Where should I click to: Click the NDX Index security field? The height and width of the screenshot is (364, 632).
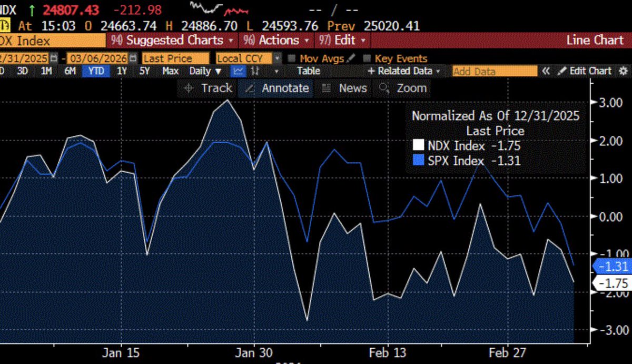pyautogui.click(x=53, y=41)
